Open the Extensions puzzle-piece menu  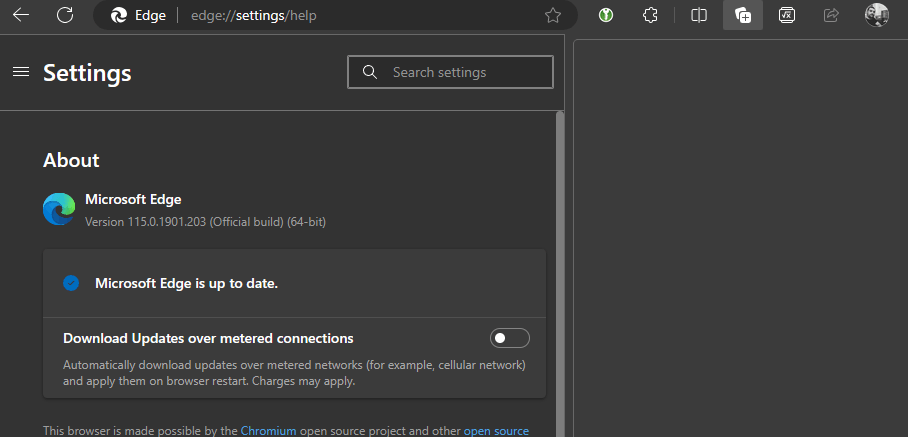click(x=650, y=15)
